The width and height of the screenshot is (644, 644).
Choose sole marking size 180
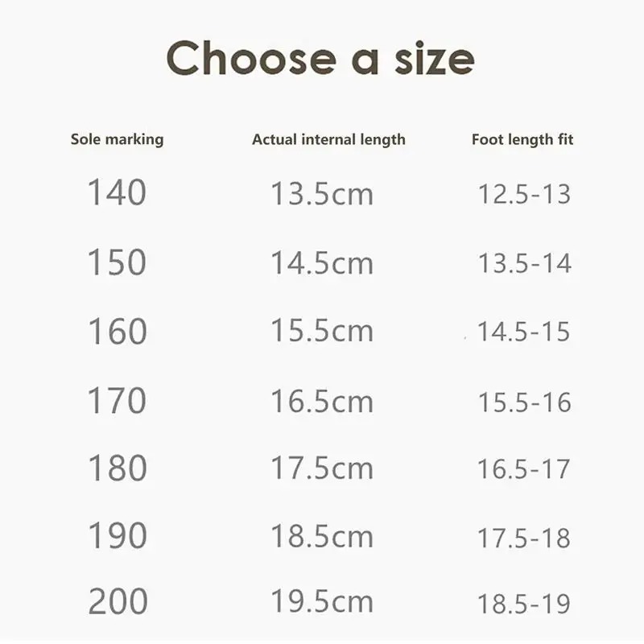117,469
